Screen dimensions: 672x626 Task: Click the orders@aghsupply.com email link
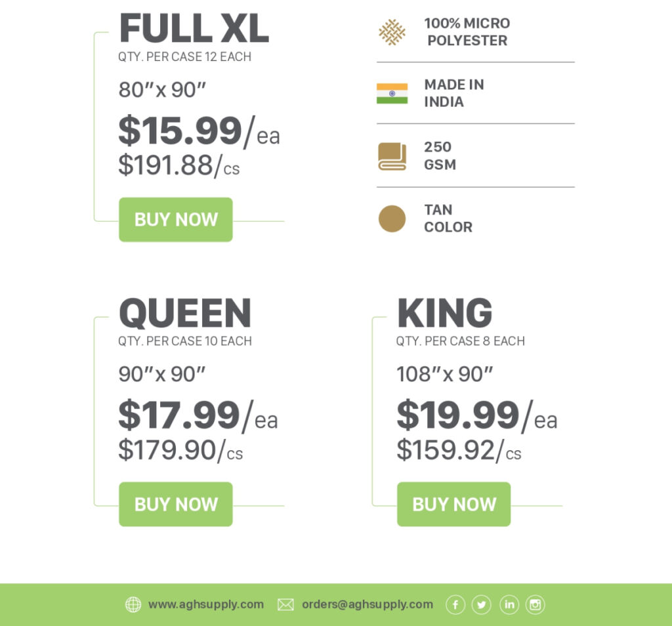click(x=367, y=604)
